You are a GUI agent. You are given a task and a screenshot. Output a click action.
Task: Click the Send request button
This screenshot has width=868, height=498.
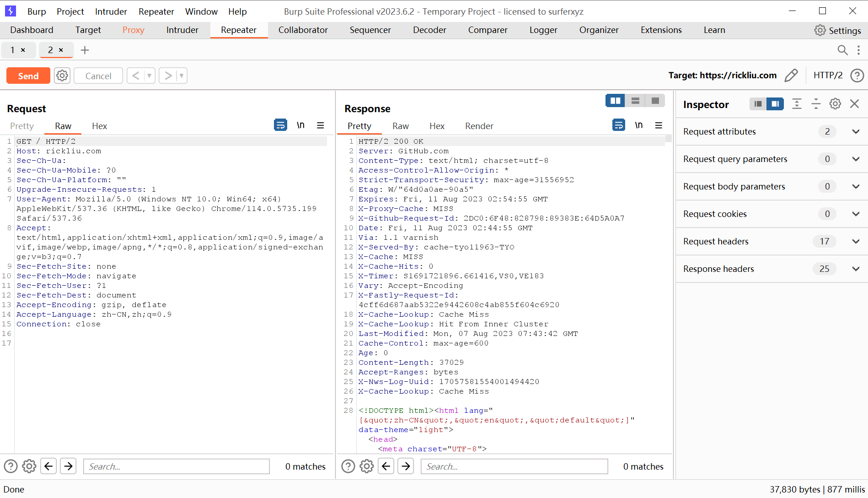[28, 76]
